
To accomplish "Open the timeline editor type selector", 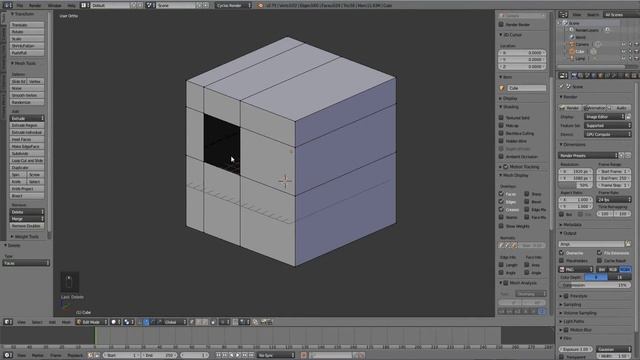I will [x=8, y=355].
